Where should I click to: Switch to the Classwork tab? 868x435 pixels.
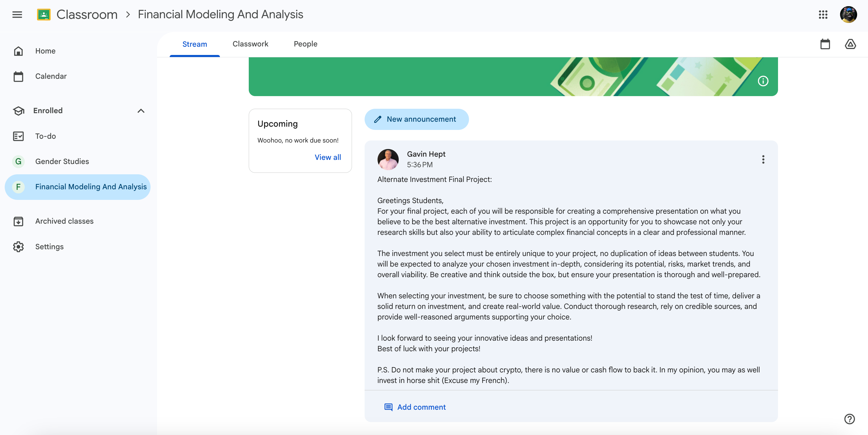click(250, 44)
